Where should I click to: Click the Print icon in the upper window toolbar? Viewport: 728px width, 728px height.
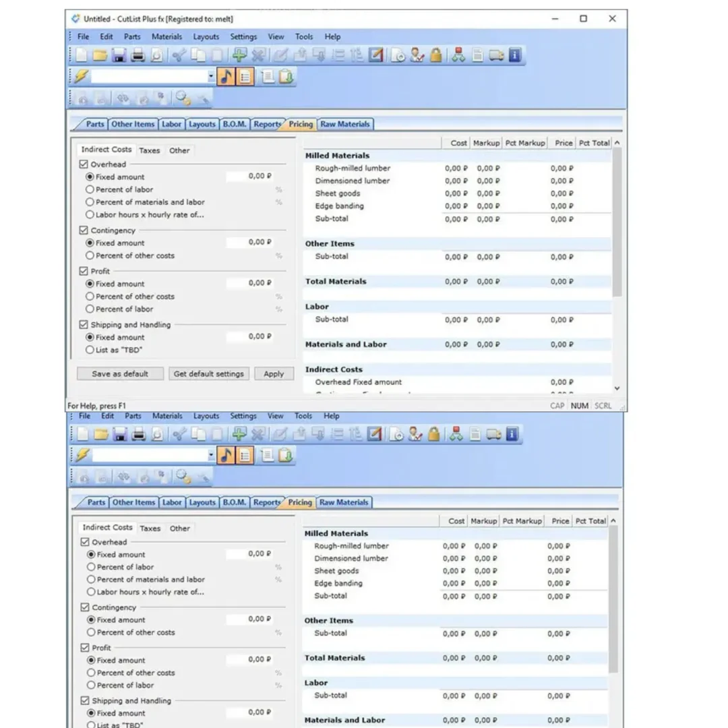pos(138,56)
